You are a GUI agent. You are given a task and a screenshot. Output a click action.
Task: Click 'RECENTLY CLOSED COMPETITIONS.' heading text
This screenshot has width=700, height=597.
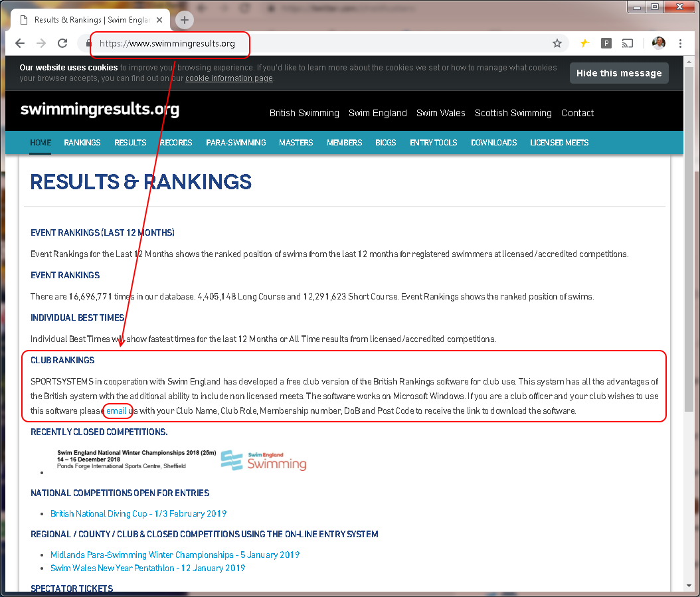99,432
